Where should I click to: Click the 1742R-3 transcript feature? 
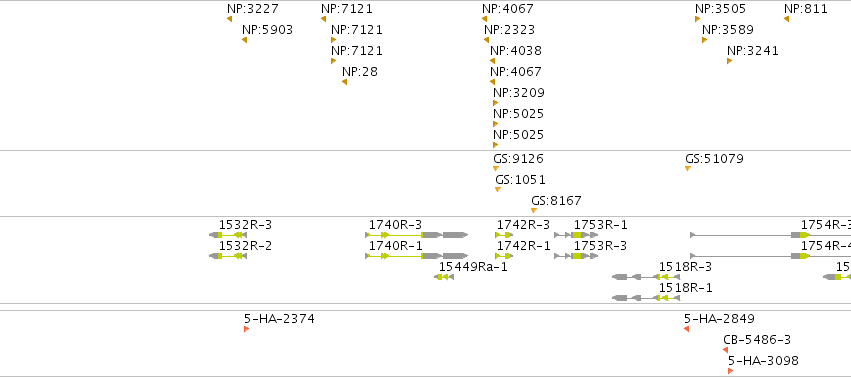tap(504, 235)
